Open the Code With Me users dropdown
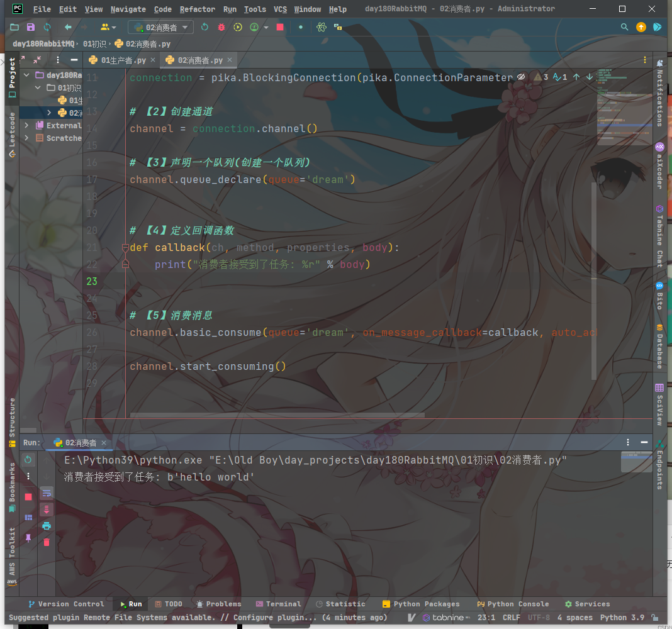672x629 pixels. pos(108,28)
